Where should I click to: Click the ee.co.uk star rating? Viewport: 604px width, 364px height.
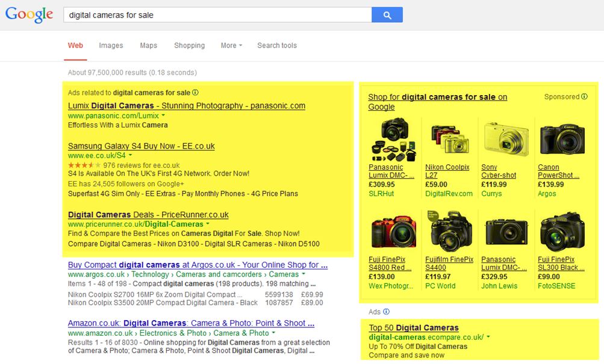point(84,165)
